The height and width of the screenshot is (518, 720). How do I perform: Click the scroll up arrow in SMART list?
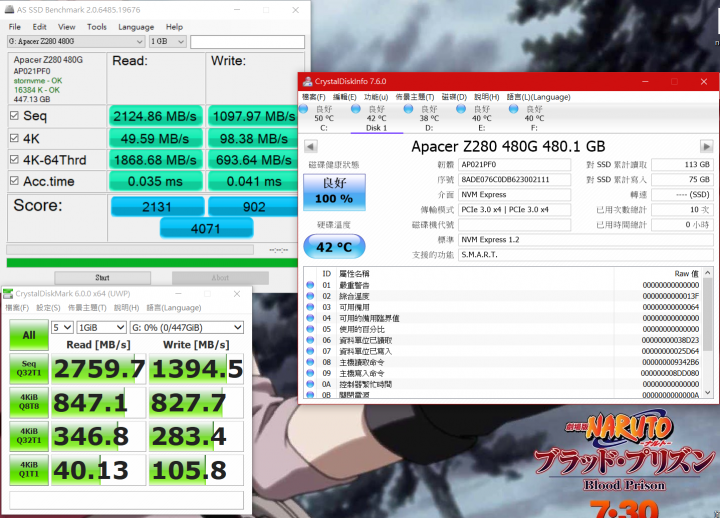click(708, 273)
